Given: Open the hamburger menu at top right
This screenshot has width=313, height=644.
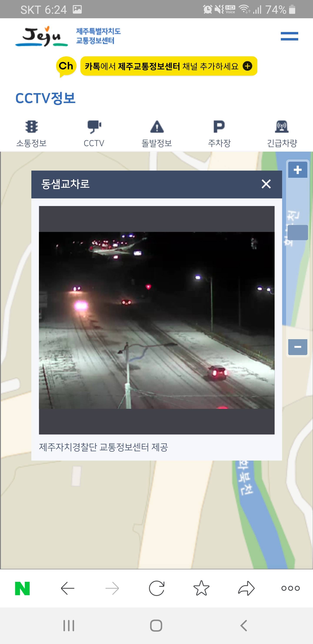Looking at the screenshot, I should pos(289,36).
